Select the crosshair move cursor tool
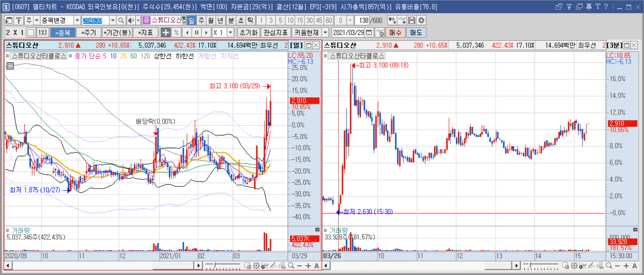The image size is (644, 275). 165,32
